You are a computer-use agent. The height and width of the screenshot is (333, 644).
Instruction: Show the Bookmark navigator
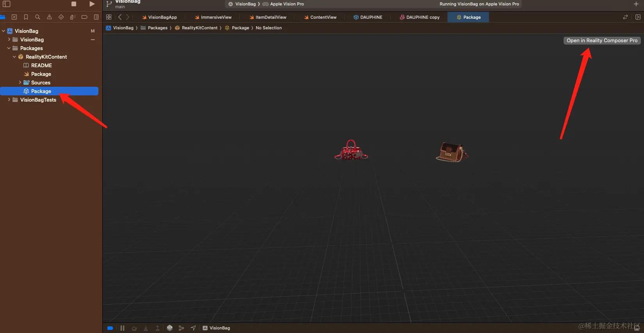tap(26, 17)
